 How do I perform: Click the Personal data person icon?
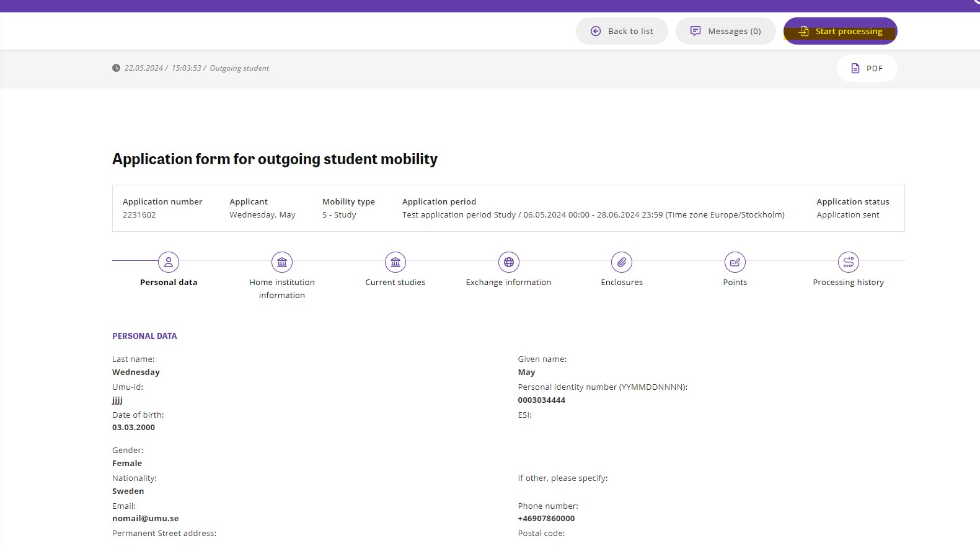point(169,262)
